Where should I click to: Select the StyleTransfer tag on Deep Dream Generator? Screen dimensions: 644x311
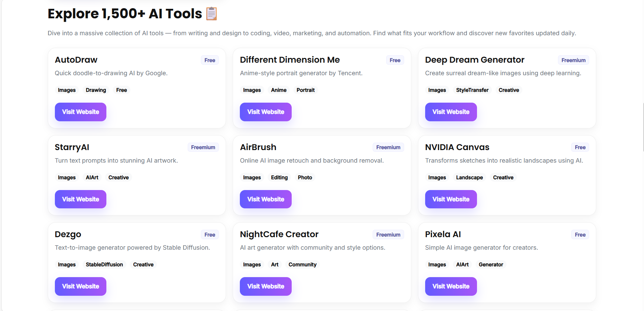coord(472,90)
